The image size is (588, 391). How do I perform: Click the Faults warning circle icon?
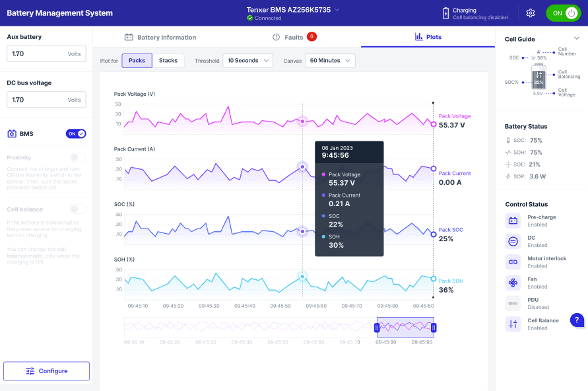tap(277, 37)
